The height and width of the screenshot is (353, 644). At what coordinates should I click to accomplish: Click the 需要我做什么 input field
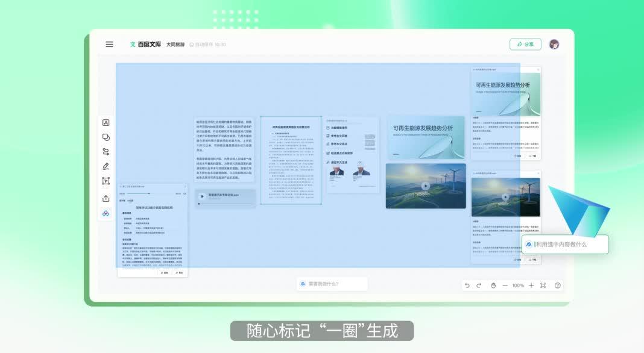(x=332, y=283)
